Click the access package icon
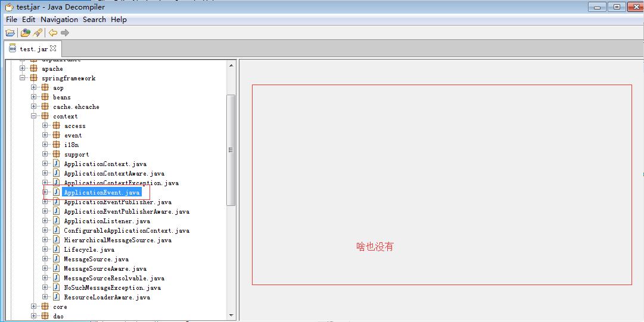 (x=56, y=126)
